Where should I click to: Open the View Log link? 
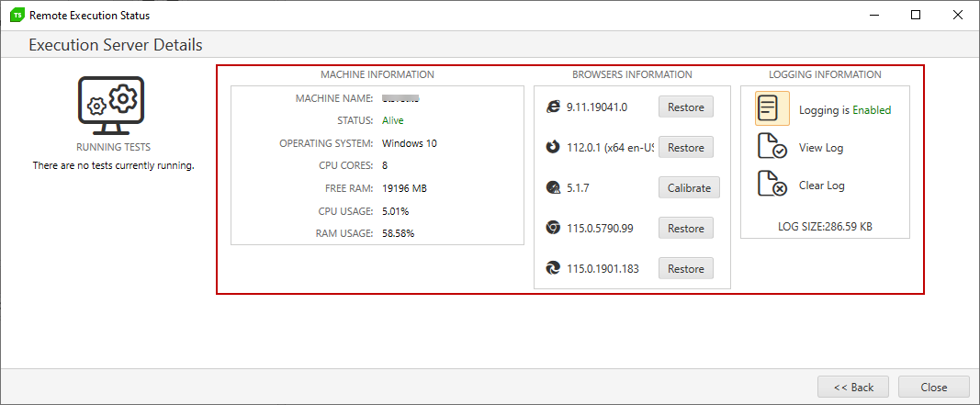click(x=820, y=148)
